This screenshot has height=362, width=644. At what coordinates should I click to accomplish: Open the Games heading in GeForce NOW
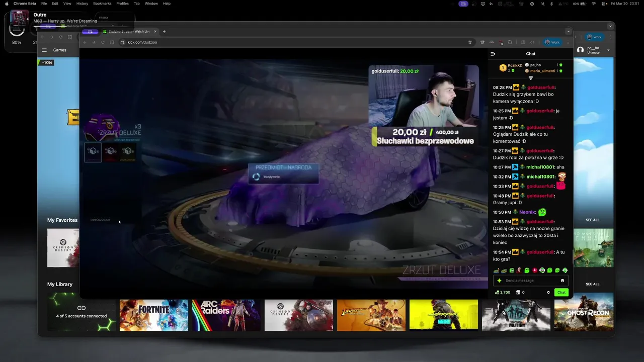60,50
